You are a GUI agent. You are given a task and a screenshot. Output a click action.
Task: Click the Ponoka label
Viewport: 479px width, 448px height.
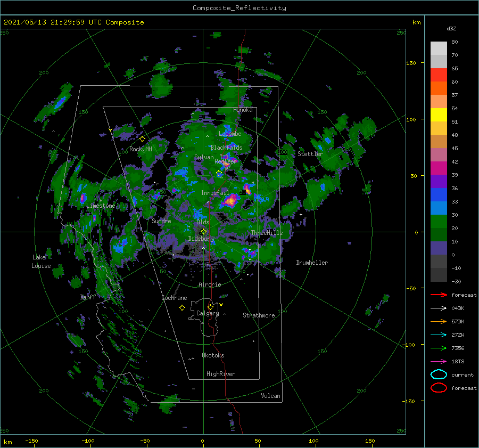pos(243,110)
